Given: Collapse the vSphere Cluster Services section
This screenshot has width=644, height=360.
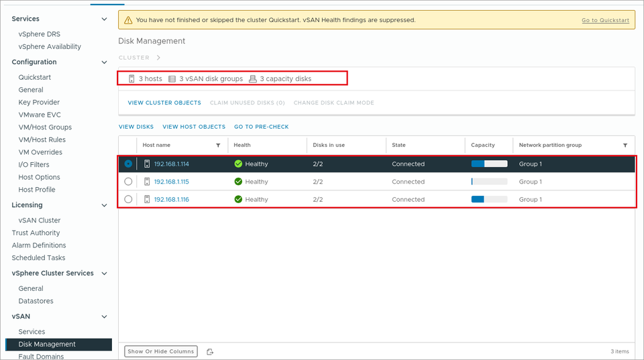Looking at the screenshot, I should [x=105, y=274].
